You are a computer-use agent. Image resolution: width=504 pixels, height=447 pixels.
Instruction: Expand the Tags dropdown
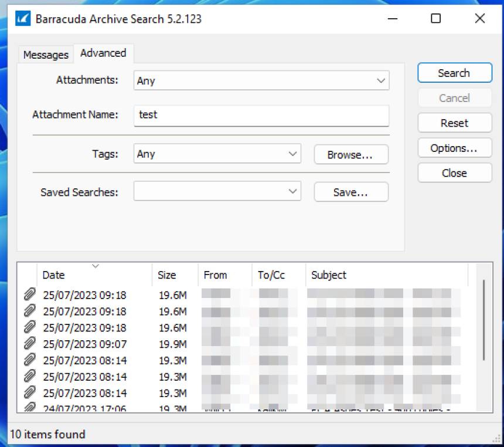click(x=217, y=154)
